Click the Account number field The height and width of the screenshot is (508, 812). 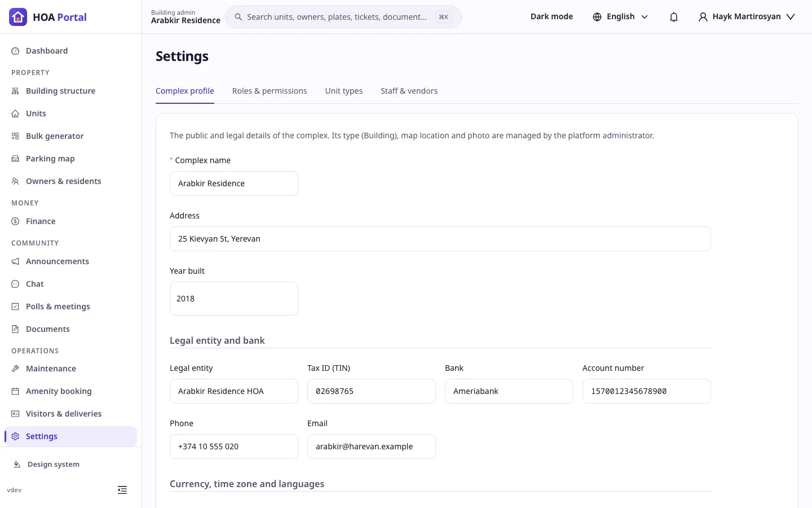[647, 391]
